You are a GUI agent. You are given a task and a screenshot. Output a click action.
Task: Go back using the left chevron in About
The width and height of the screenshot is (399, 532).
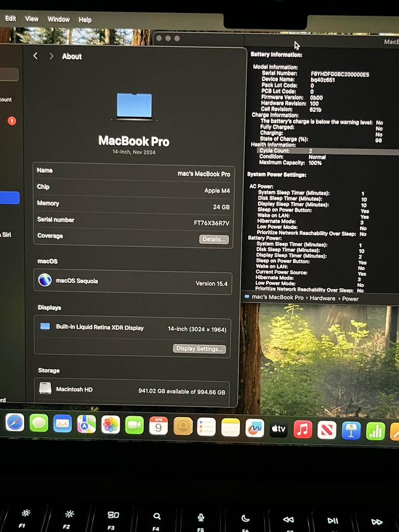35,56
